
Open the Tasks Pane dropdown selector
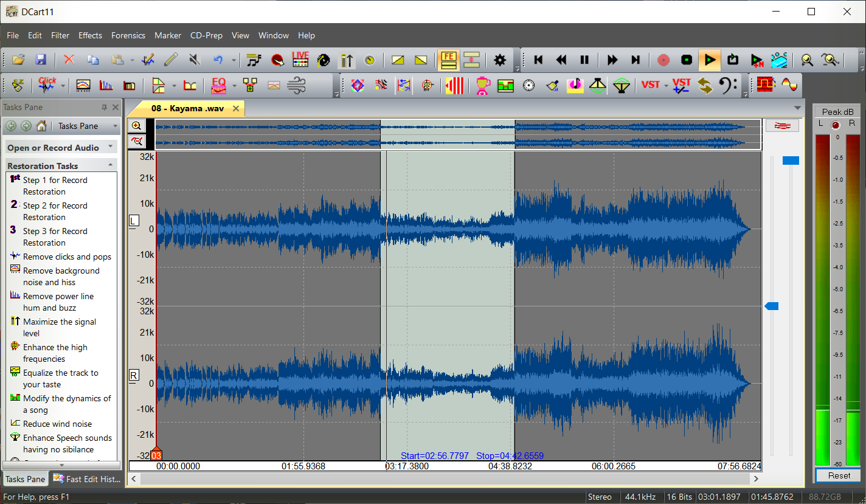[x=115, y=126]
